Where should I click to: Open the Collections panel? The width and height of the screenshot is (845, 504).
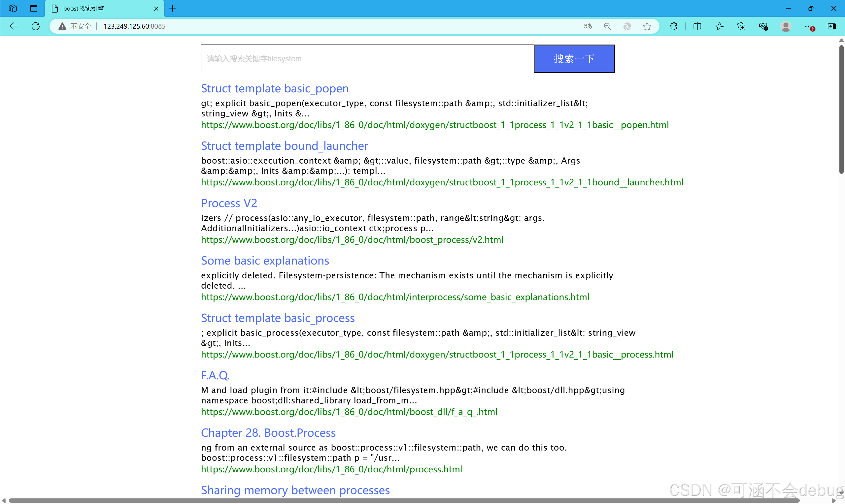tap(741, 26)
